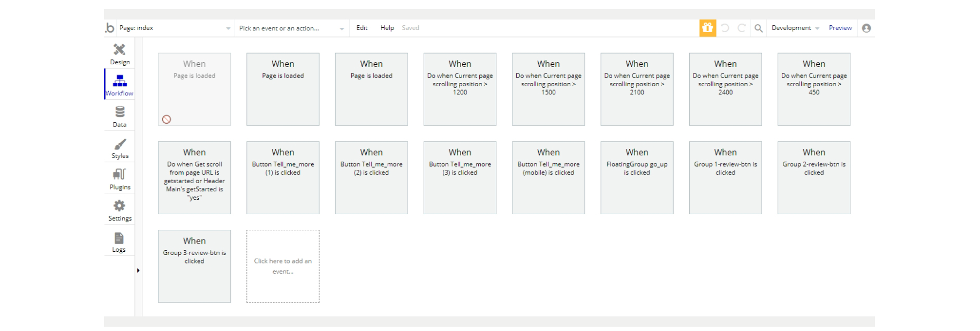Open the user account avatar menu
Screen dimensions: 980x331
pyautogui.click(x=866, y=28)
